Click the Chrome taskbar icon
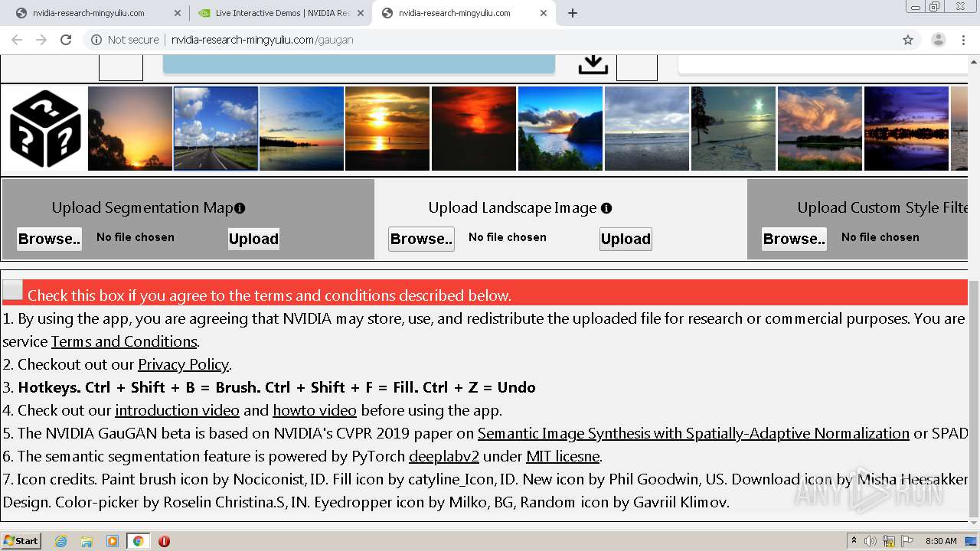The height and width of the screenshot is (551, 980). 138,541
